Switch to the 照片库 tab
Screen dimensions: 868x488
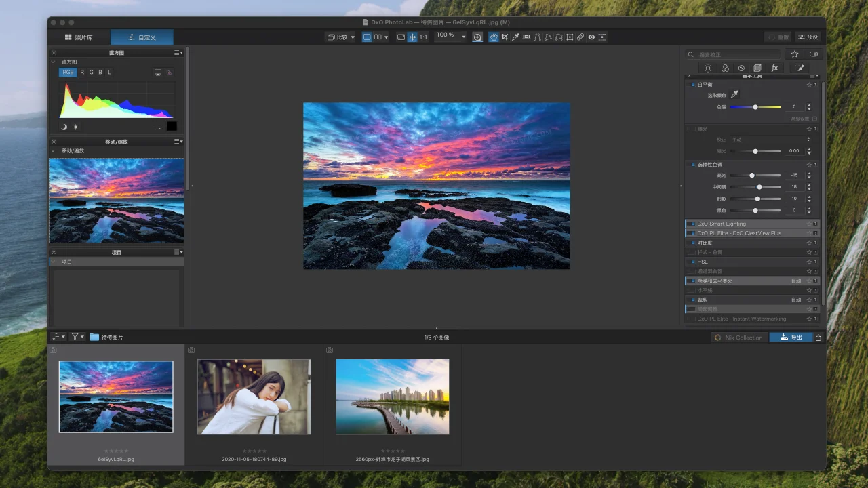[x=79, y=37]
